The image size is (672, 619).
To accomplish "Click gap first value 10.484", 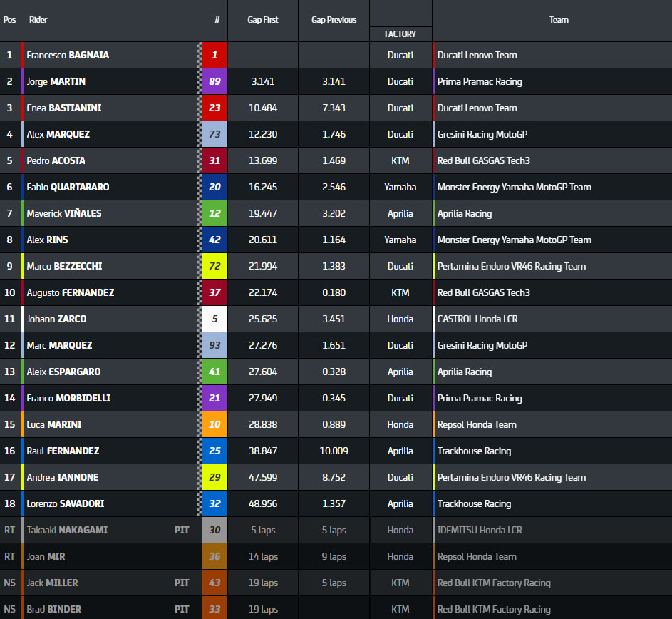I will click(x=263, y=108).
